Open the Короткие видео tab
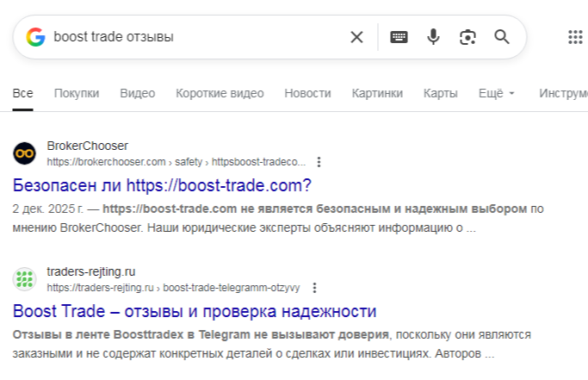 click(220, 93)
